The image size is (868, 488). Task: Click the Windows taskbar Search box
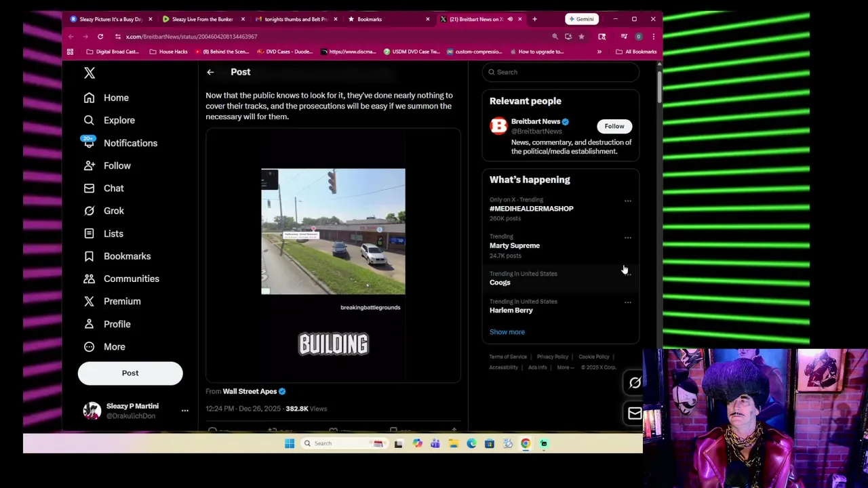tap(344, 443)
